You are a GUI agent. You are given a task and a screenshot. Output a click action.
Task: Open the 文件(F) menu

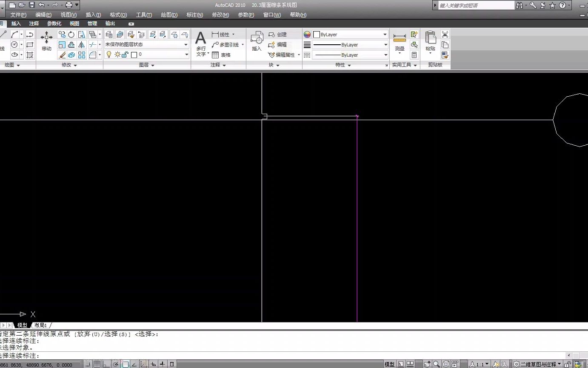[18, 14]
